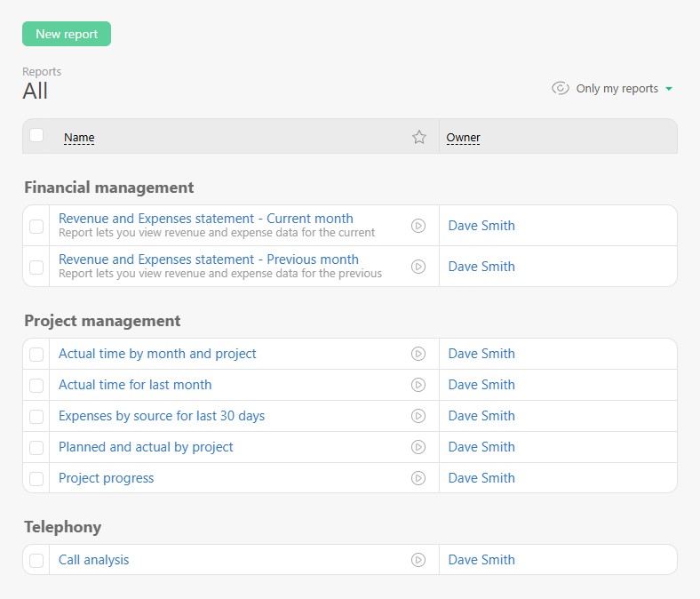Screen dimensions: 700x599
Task: Click play icon for Project progress report
Action: tap(418, 478)
